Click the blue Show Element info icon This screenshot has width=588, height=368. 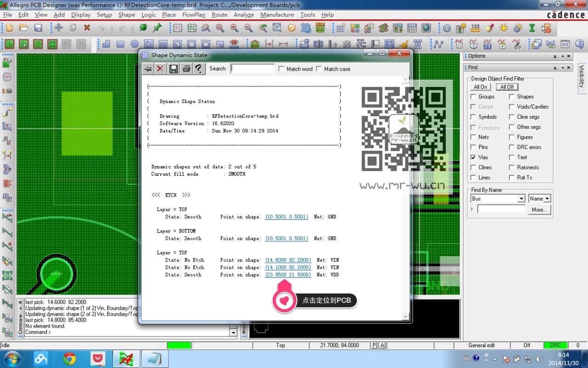(447, 28)
